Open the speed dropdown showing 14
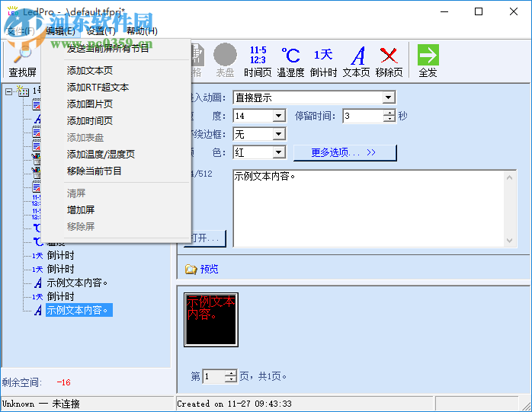 278,116
